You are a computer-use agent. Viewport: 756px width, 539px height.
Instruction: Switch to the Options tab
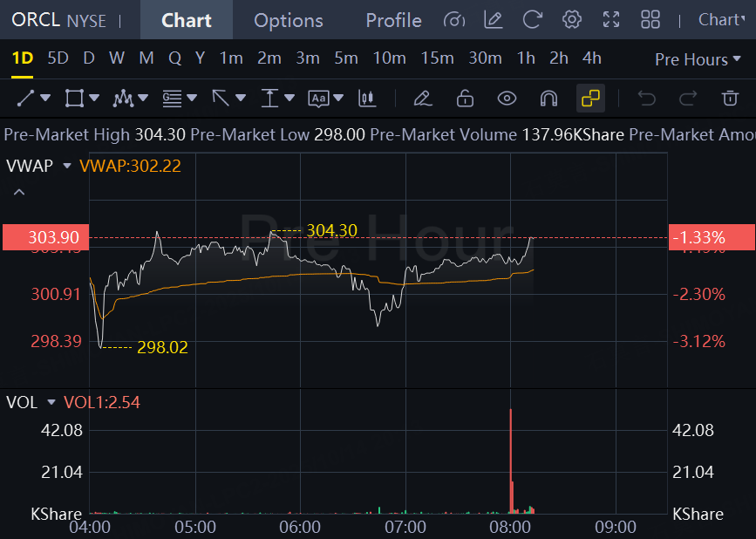289,20
